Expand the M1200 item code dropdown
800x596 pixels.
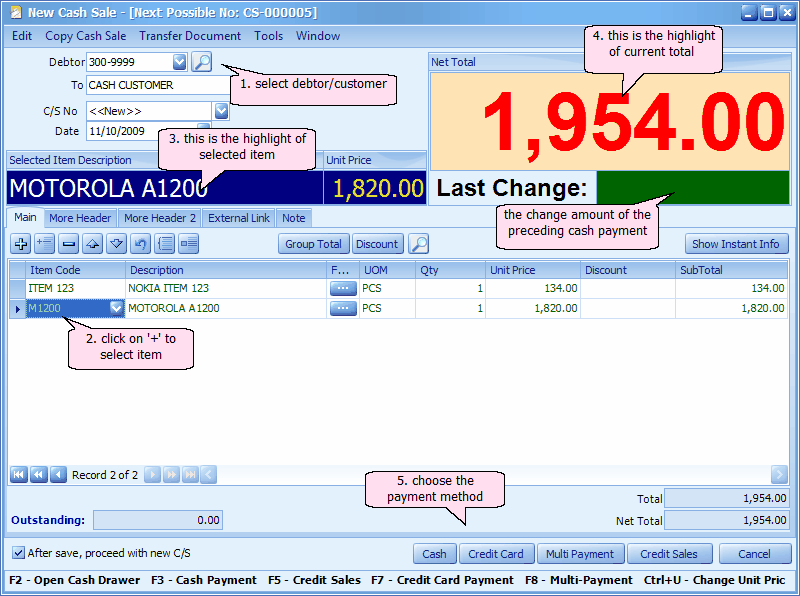click(x=117, y=308)
